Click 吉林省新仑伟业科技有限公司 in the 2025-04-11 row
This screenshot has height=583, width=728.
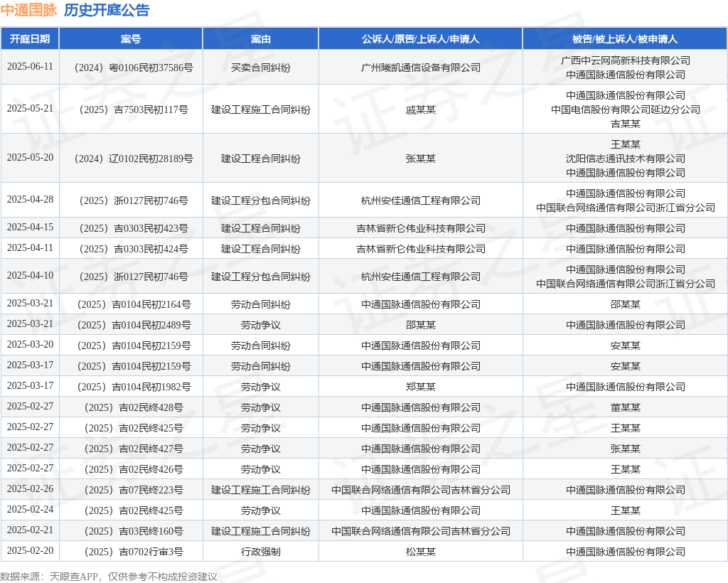click(x=421, y=249)
